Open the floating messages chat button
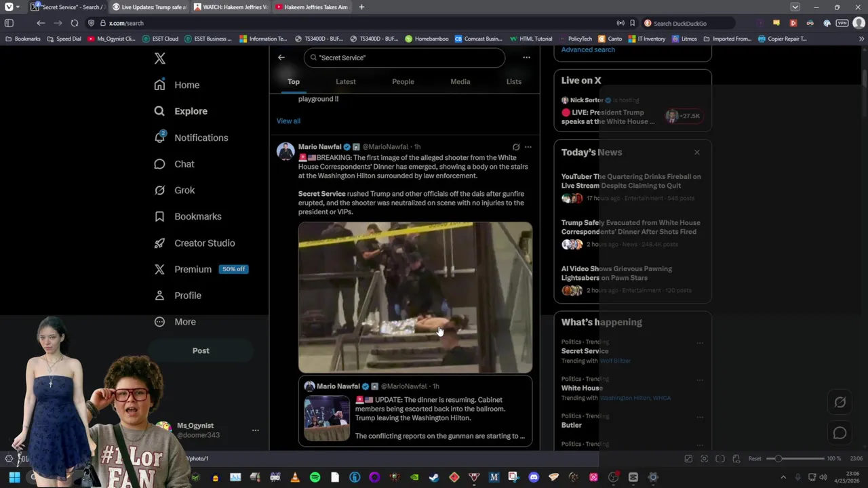 pyautogui.click(x=840, y=432)
